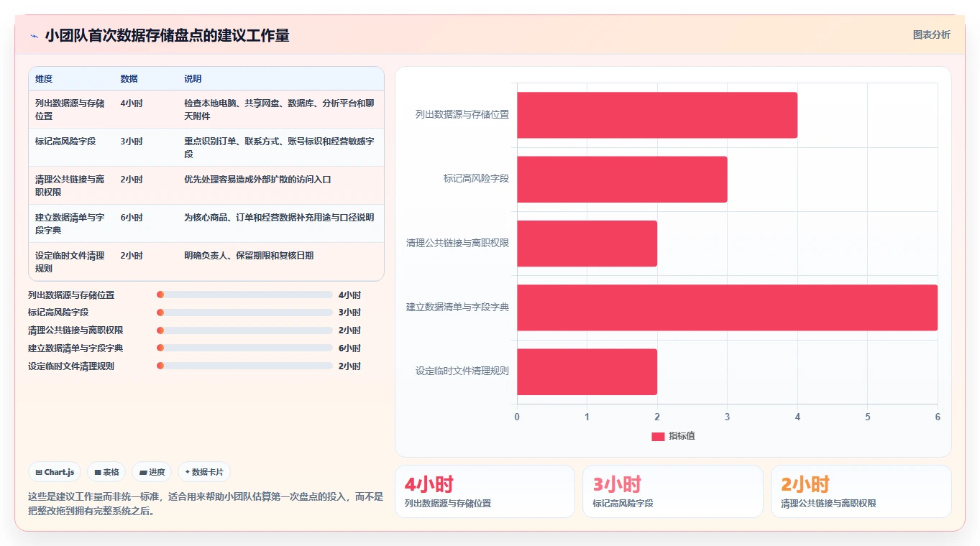Click the 指标值 legend label
980x546 pixels.
pos(682,436)
